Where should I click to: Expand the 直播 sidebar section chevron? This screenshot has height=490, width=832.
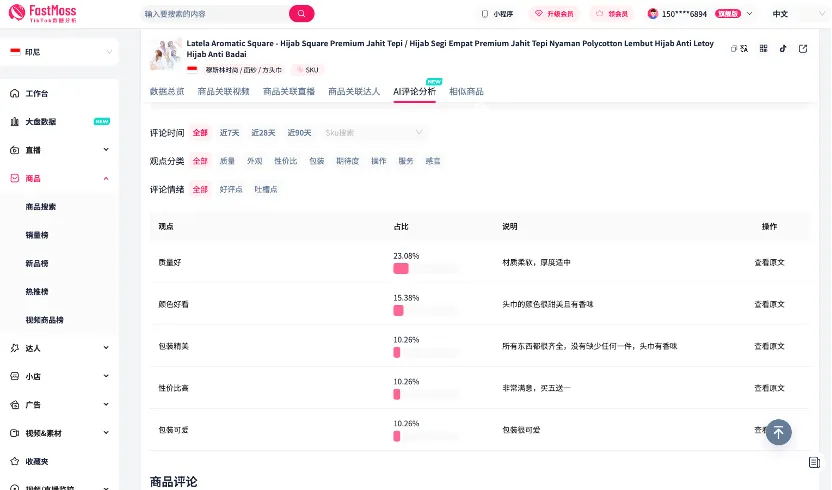(x=106, y=150)
